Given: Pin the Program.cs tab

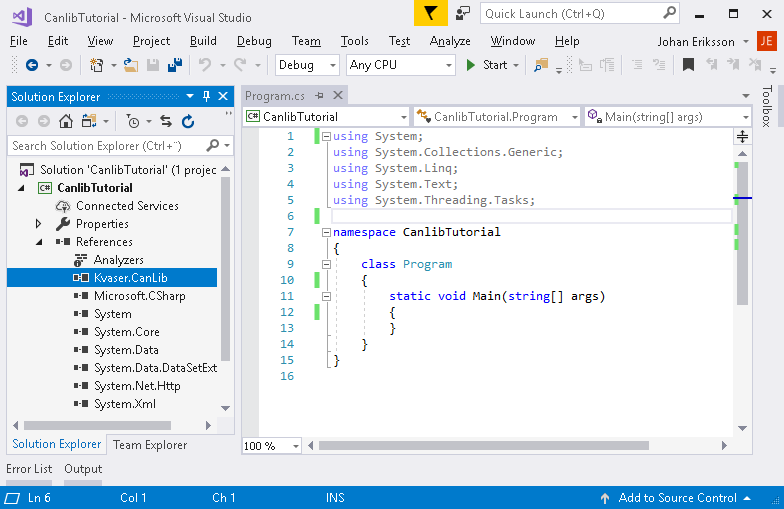Looking at the screenshot, I should coord(320,95).
